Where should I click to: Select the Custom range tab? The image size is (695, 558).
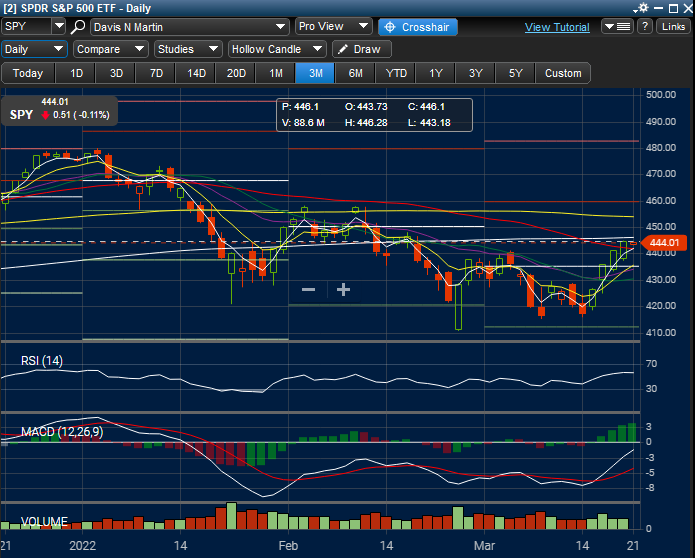click(x=563, y=73)
